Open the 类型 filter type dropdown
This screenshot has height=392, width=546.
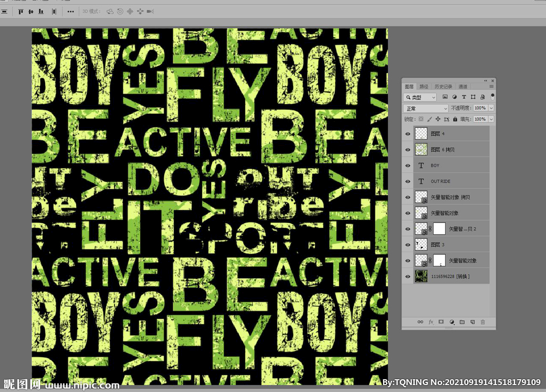click(x=421, y=97)
